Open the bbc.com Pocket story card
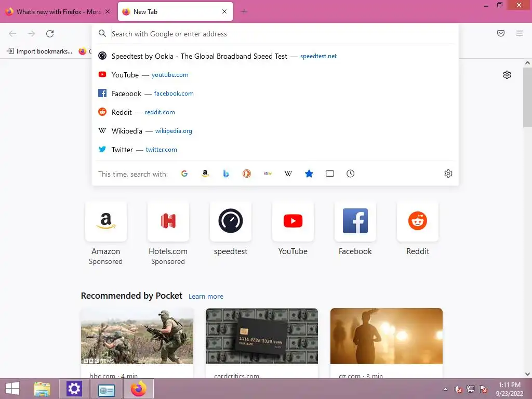Screen dimensions: 532x399 (137, 343)
